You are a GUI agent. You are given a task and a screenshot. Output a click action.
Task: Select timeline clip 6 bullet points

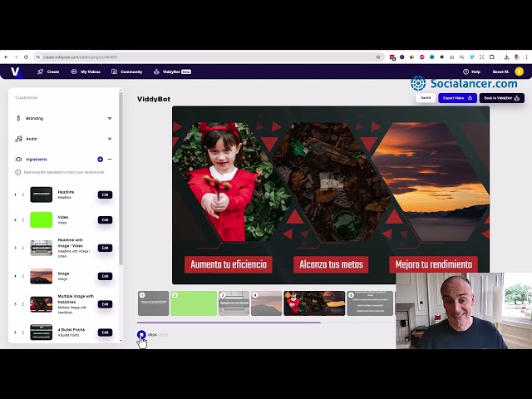click(370, 303)
